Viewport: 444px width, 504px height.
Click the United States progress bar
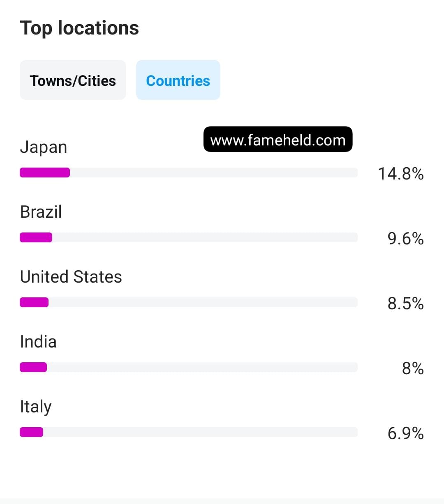coord(189,302)
